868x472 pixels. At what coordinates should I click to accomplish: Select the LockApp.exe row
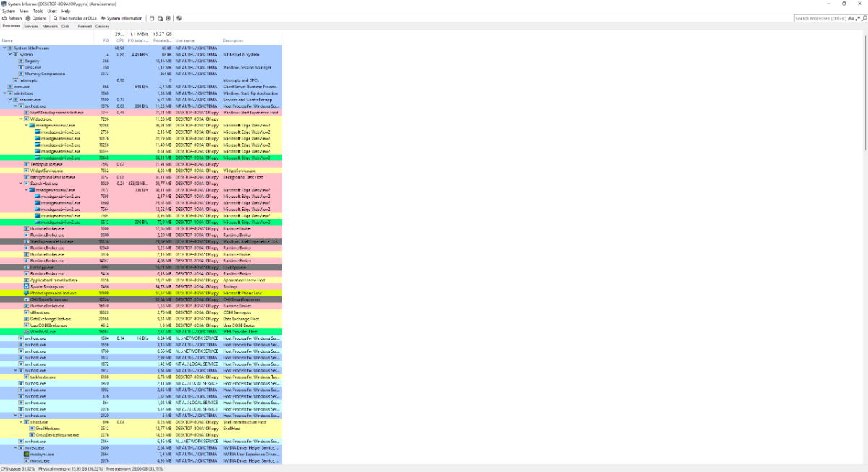coord(141,267)
